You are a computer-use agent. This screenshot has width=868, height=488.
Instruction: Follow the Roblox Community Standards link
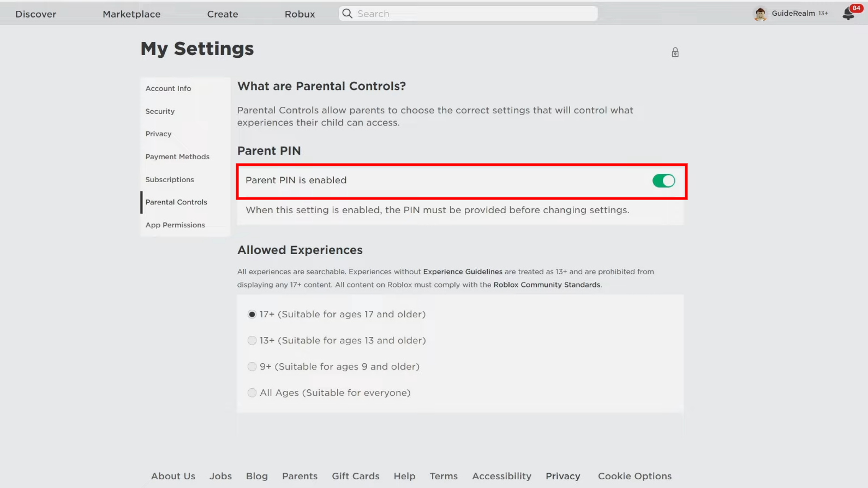coord(547,285)
